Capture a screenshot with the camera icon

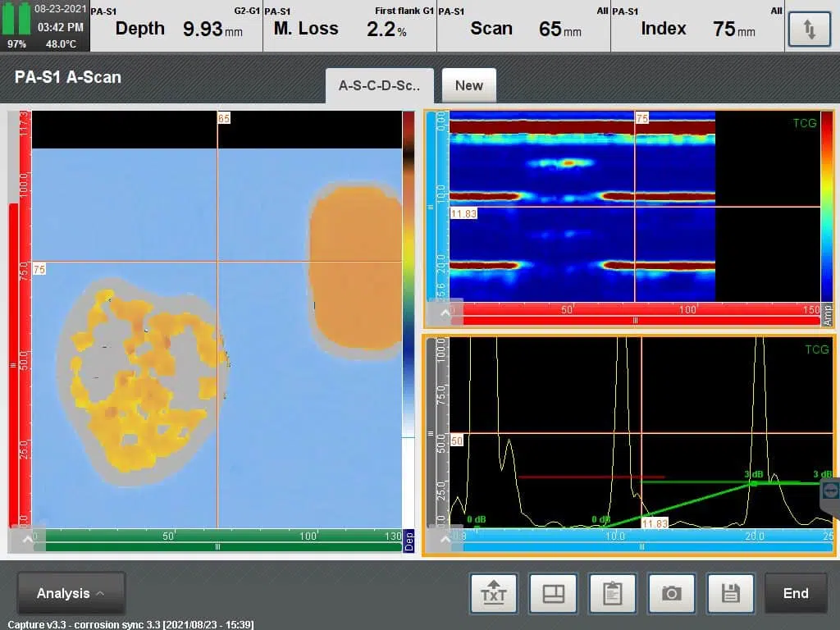[671, 592]
